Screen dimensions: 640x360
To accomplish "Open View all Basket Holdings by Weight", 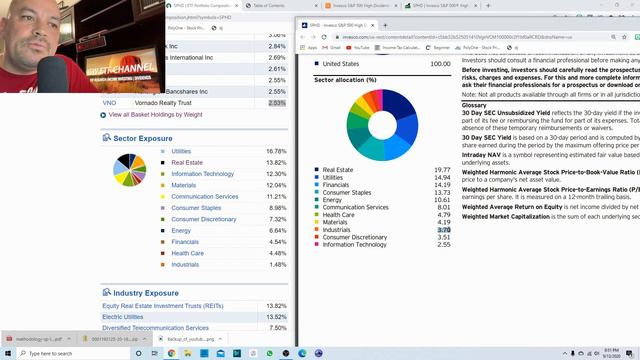I will coord(156,115).
